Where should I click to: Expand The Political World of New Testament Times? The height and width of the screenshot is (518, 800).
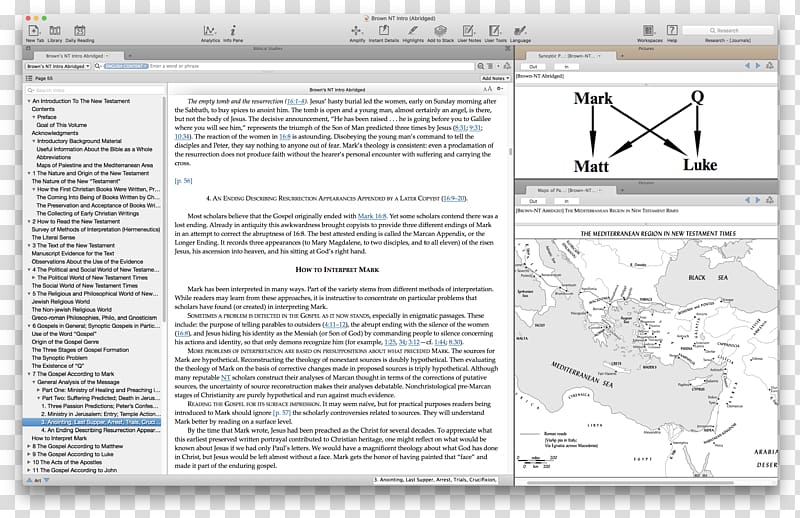pos(34,278)
